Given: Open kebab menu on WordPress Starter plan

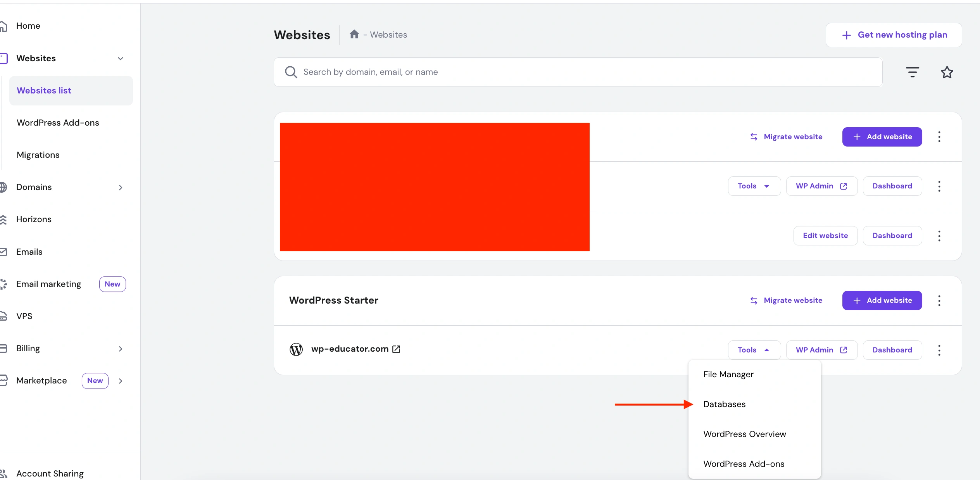Looking at the screenshot, I should [x=940, y=301].
